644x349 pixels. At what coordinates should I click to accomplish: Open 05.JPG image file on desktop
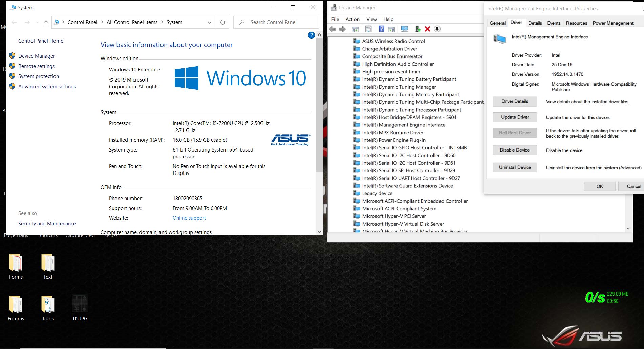point(80,308)
